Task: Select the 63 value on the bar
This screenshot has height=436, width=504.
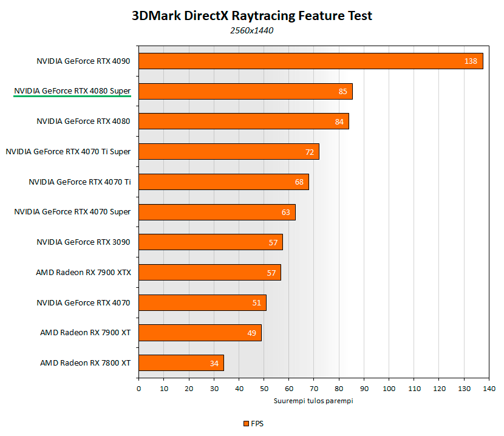Action: [x=286, y=212]
